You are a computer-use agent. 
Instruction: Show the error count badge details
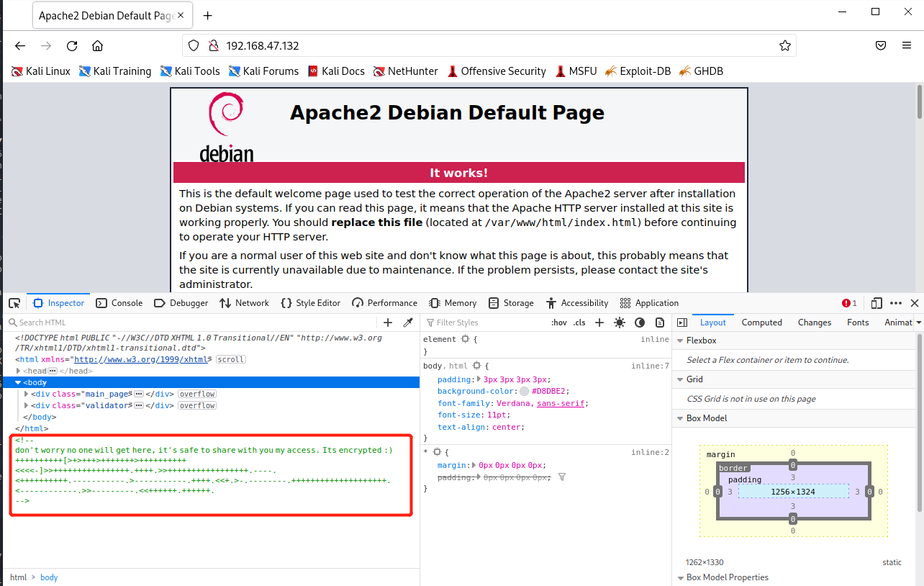point(850,303)
